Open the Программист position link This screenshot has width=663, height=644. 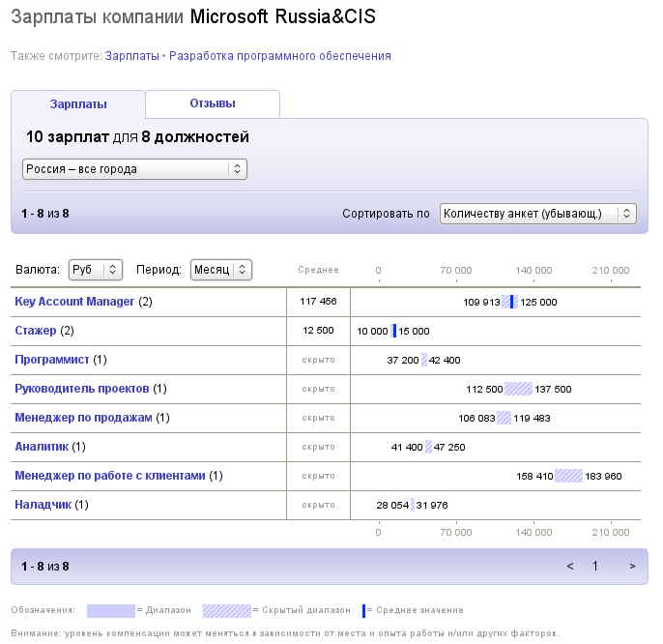(x=52, y=360)
